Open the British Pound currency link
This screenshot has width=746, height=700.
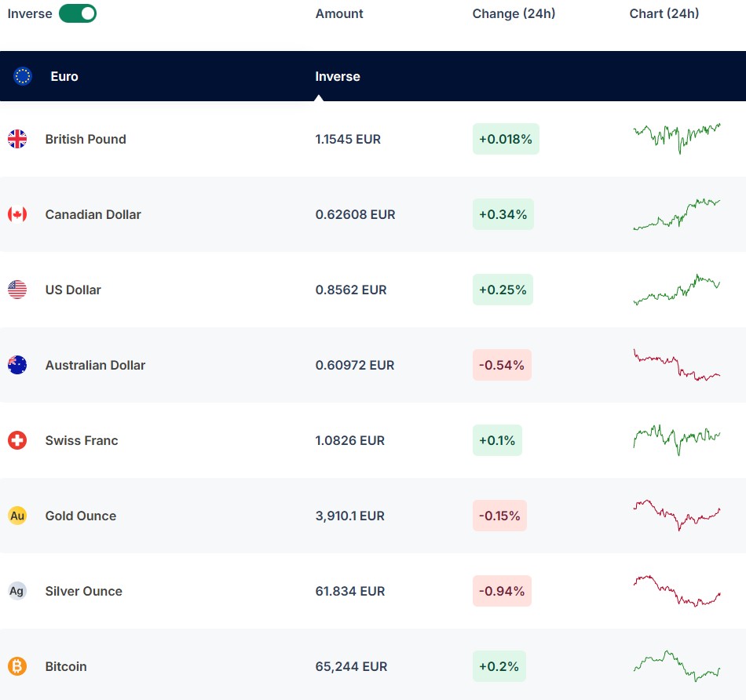[86, 139]
